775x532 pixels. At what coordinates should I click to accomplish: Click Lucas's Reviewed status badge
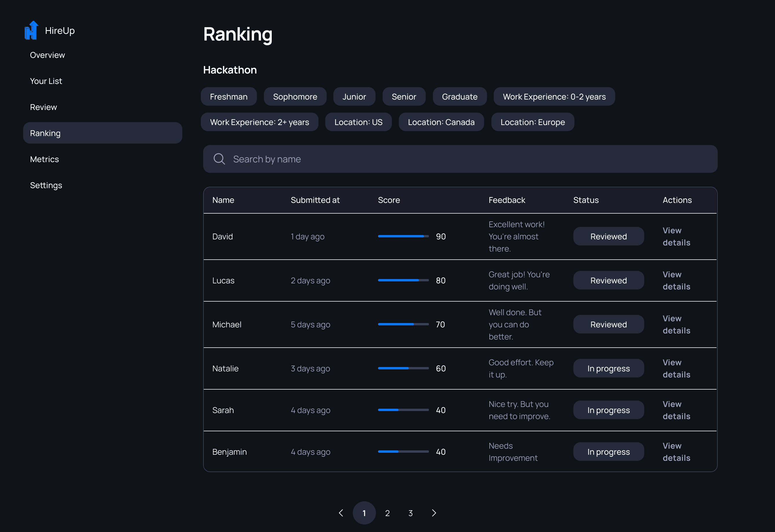608,280
